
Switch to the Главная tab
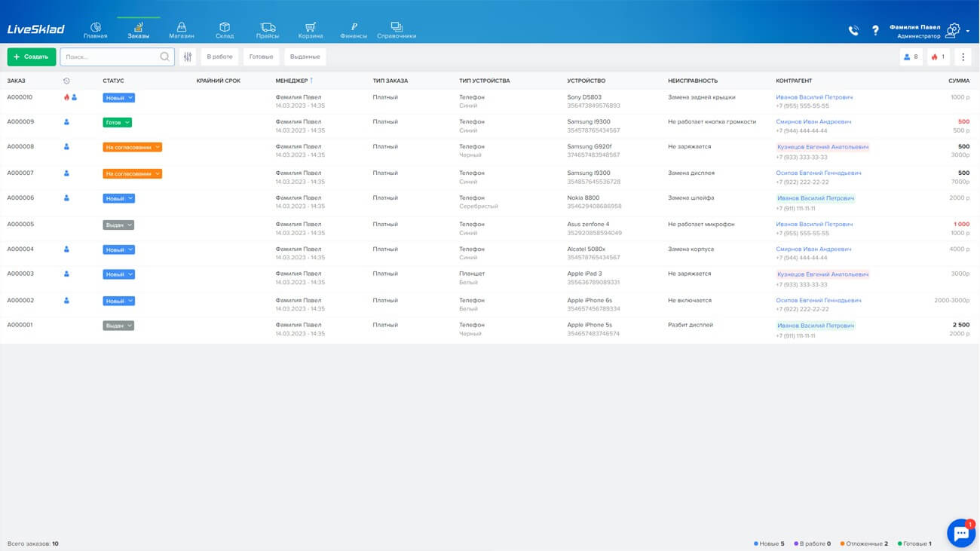[x=96, y=30]
